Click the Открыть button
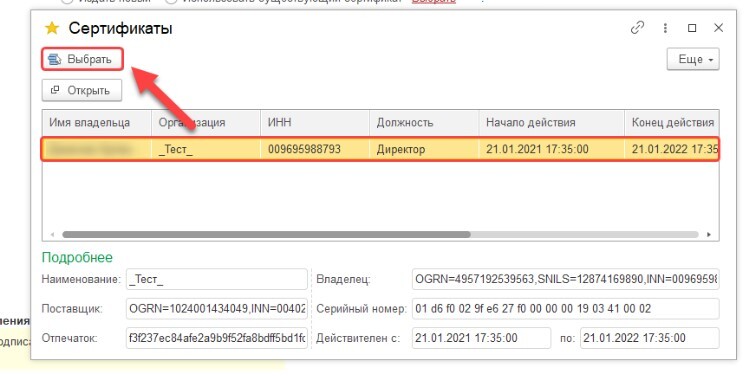 point(82,90)
